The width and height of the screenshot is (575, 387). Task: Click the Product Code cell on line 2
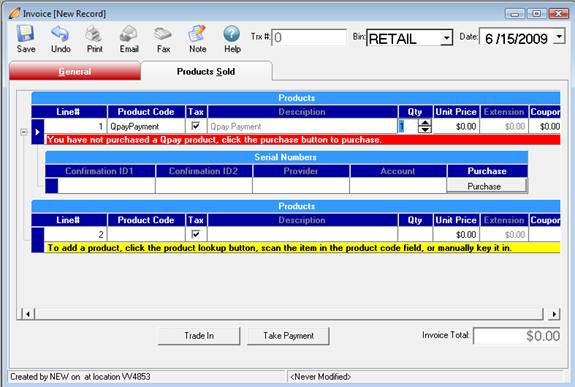tap(146, 234)
